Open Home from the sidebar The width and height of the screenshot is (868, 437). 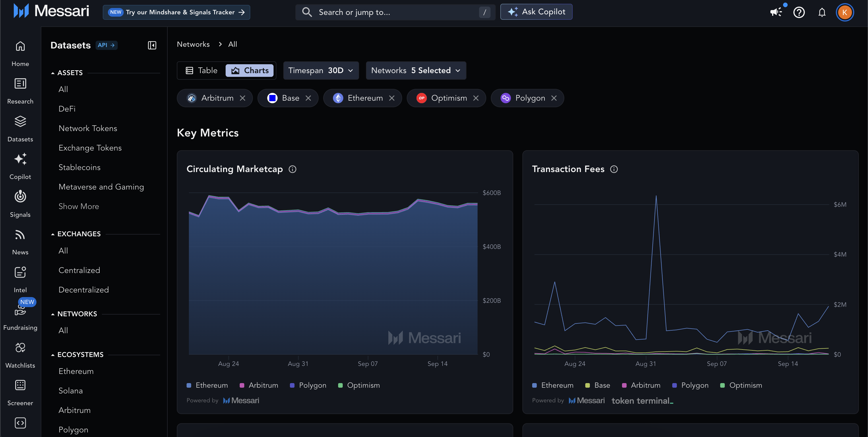point(20,54)
